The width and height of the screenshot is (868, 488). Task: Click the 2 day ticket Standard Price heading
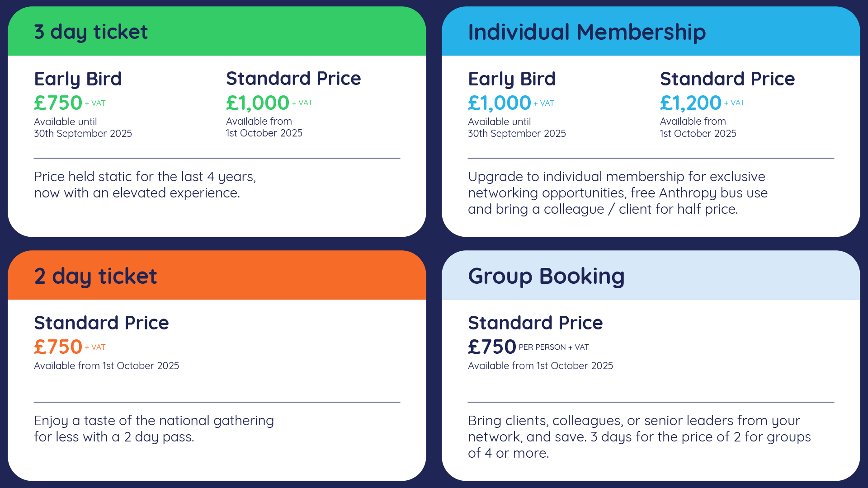(x=101, y=323)
